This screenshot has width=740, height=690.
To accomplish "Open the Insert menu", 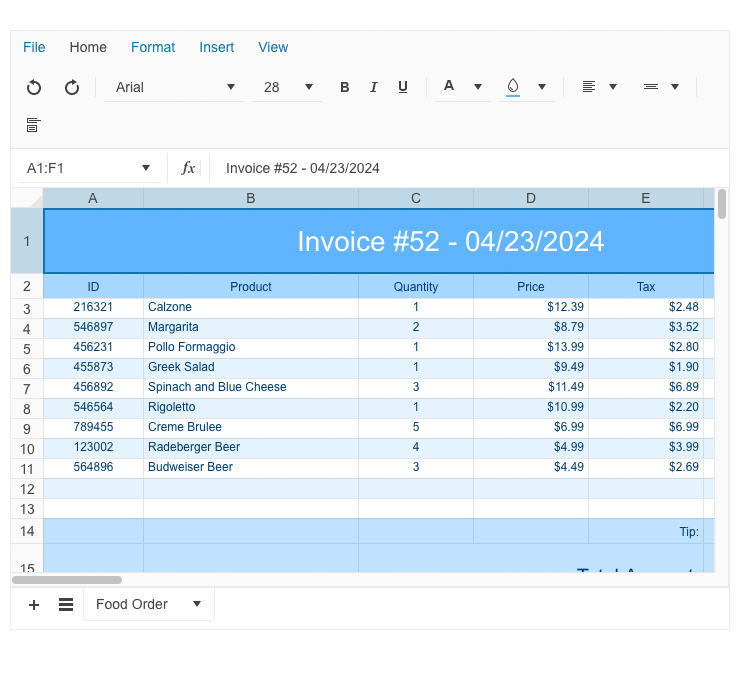I will pyautogui.click(x=217, y=47).
